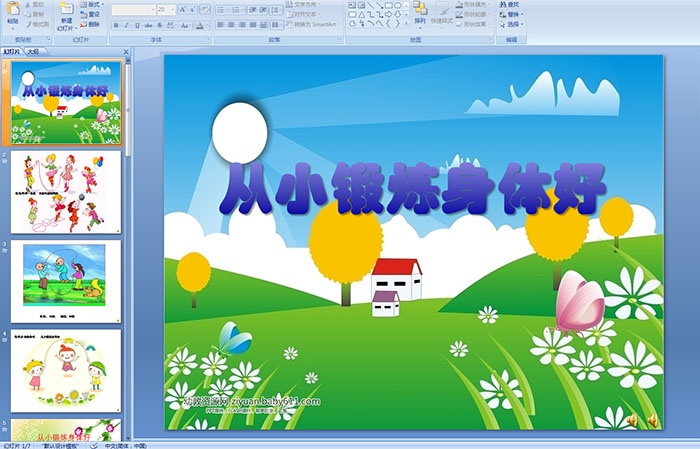Open Align Text (对齐文本) menu
700x449 pixels.
[x=303, y=14]
